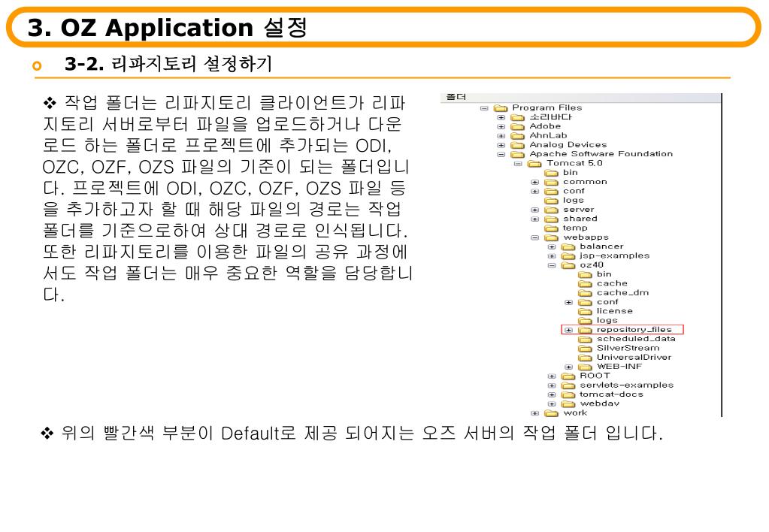Viewport: 769px width, 532px height.
Task: Select the 'SilverStream' label
Action: pyautogui.click(x=628, y=348)
